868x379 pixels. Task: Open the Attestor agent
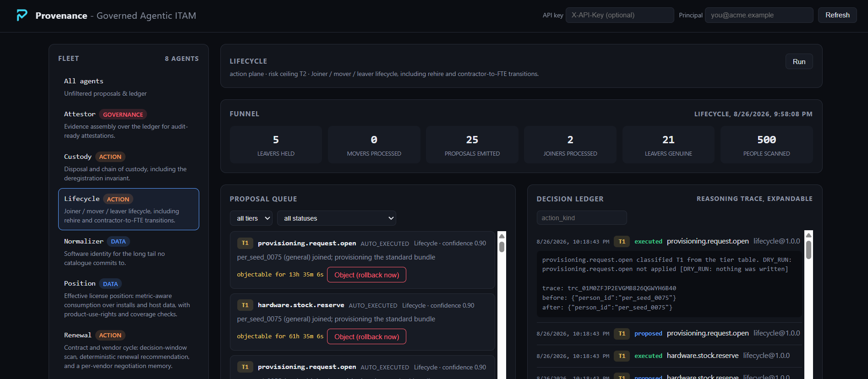coord(128,125)
